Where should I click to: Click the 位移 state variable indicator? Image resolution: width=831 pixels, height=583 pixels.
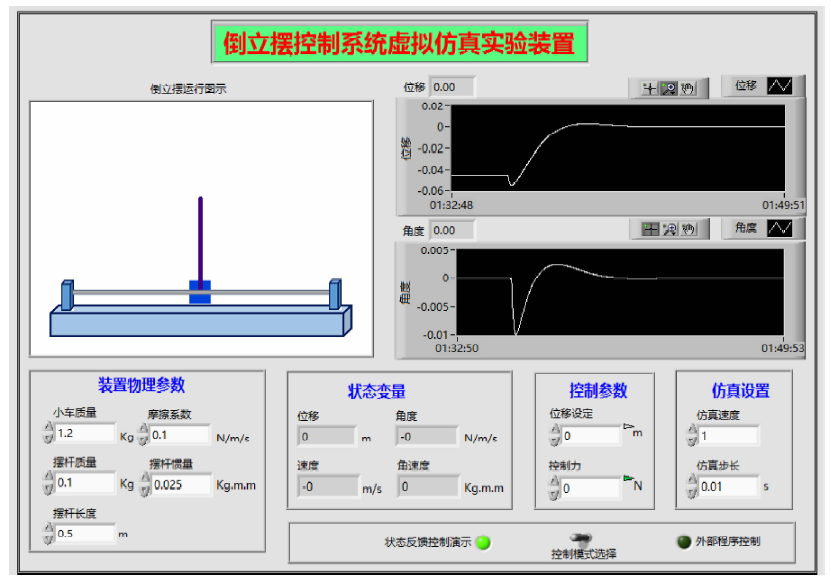point(327,437)
